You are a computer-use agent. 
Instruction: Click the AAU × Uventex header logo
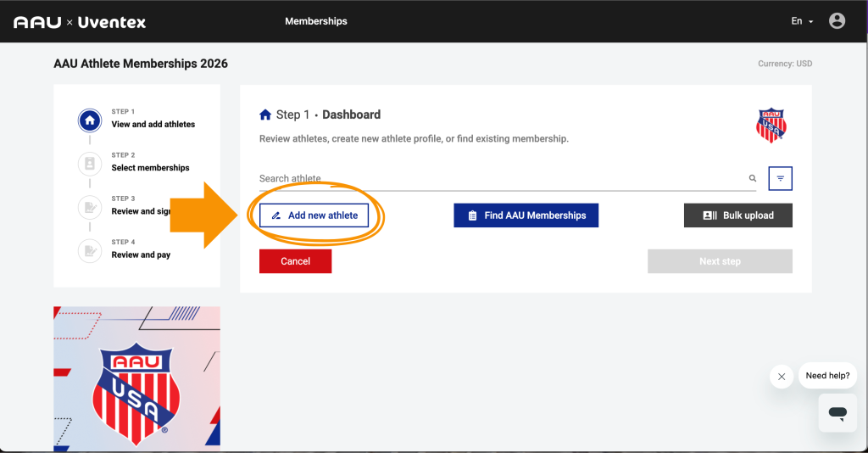point(80,22)
